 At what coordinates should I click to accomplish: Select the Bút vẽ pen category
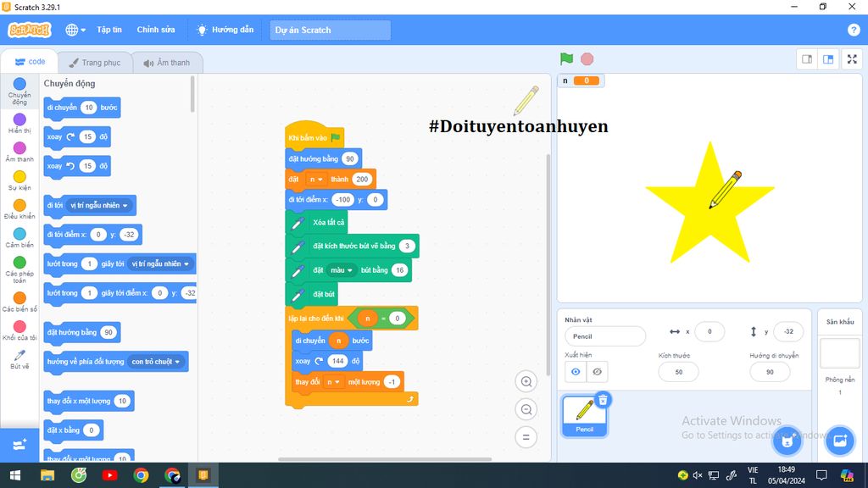(x=19, y=358)
